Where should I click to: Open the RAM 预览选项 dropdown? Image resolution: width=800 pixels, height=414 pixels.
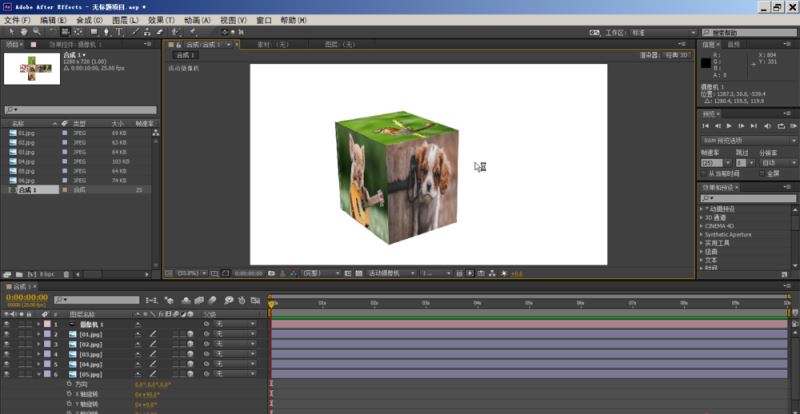click(x=749, y=140)
